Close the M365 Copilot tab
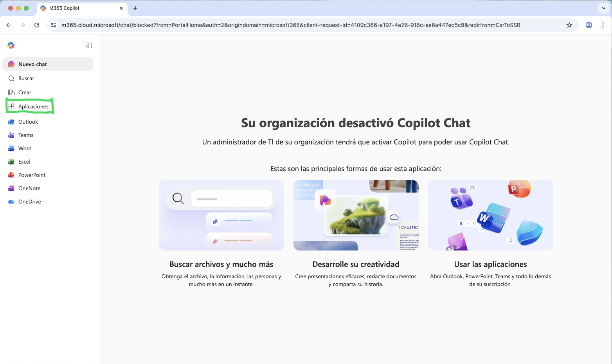The width and height of the screenshot is (612, 364). click(x=121, y=8)
